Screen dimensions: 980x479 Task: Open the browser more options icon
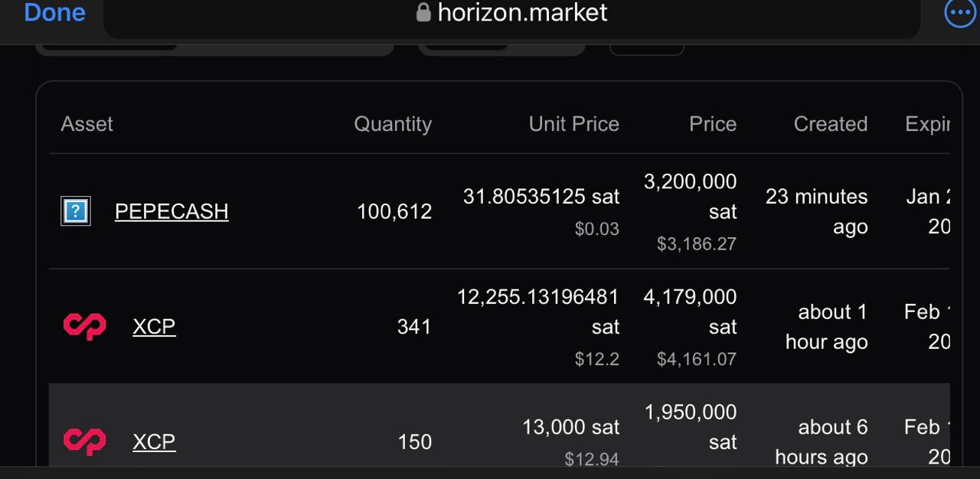[x=959, y=13]
